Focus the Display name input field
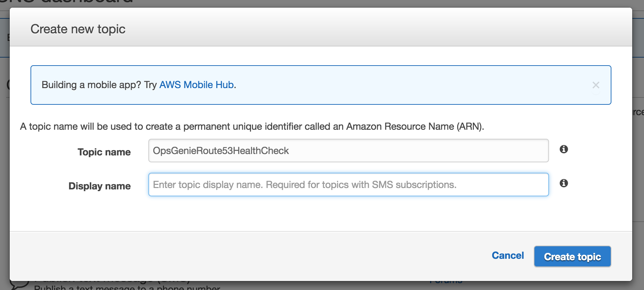This screenshot has width=644, height=290. pos(348,185)
